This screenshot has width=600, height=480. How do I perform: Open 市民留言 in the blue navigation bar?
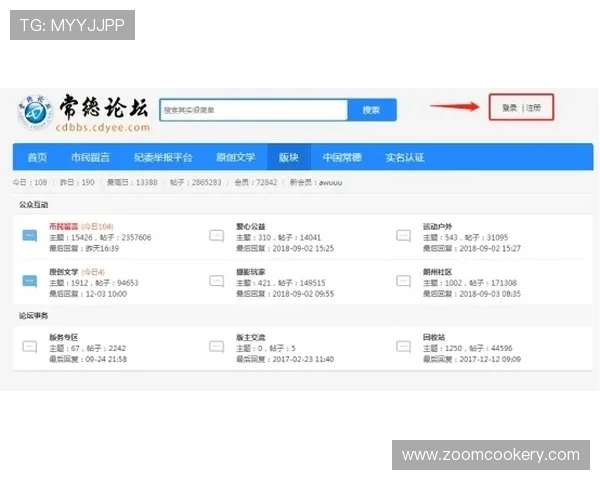[90, 157]
